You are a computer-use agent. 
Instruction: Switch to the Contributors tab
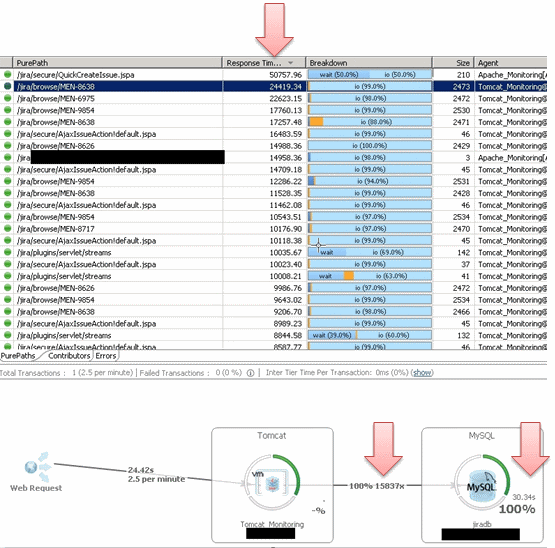coord(69,356)
